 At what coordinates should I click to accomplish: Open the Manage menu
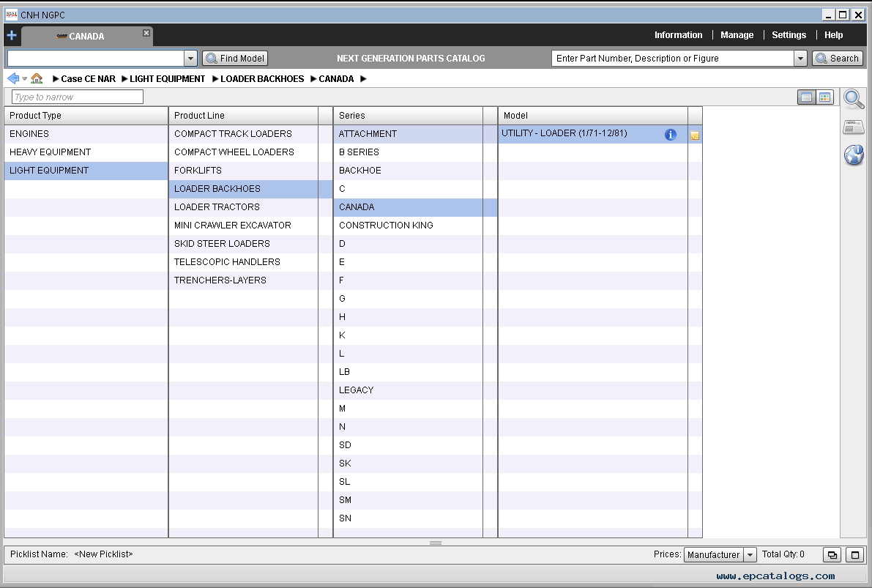click(x=737, y=34)
